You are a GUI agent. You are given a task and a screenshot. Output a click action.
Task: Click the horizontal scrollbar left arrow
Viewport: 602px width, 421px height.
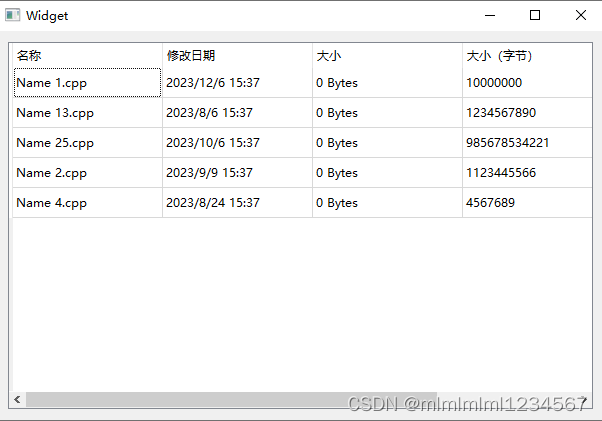[x=17, y=400]
